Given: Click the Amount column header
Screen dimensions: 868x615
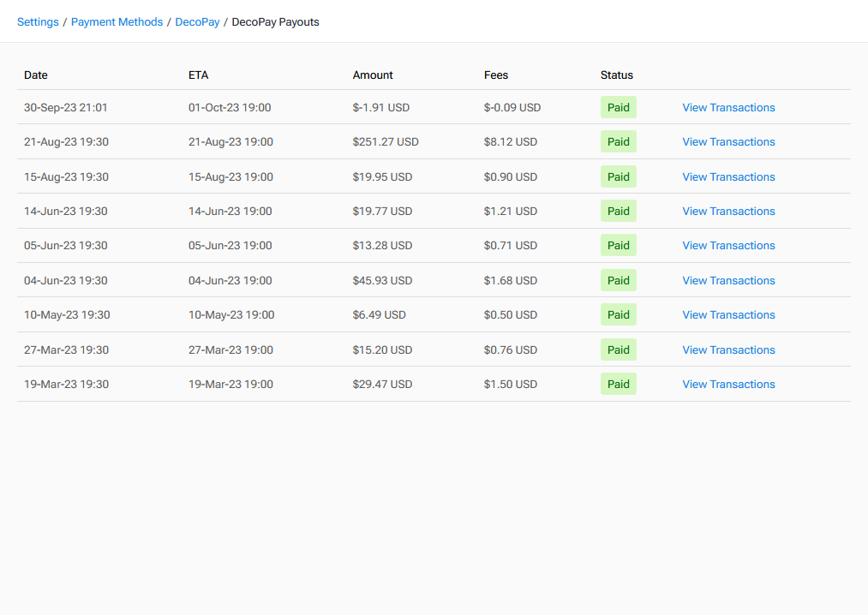Looking at the screenshot, I should [x=373, y=75].
